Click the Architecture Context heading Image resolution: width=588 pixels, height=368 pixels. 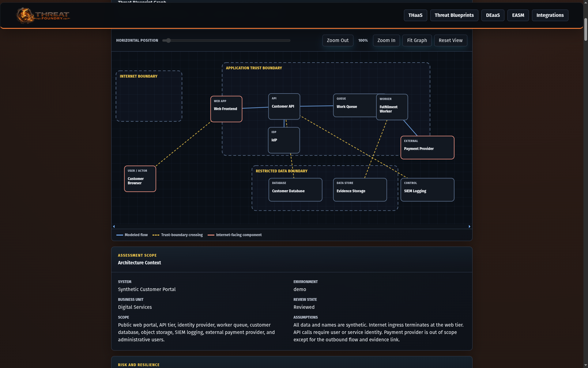139,263
